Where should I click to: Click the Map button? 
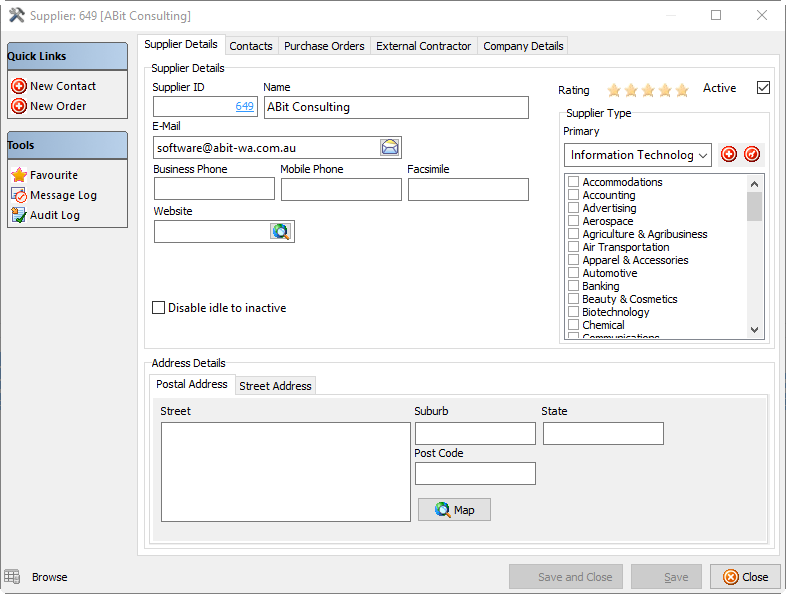454,510
